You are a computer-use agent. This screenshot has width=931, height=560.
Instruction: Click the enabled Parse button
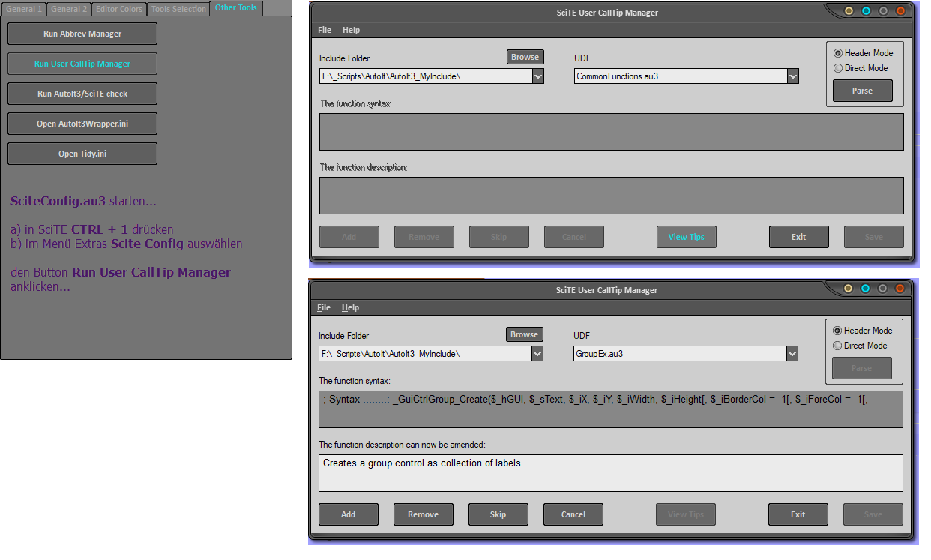tap(862, 91)
